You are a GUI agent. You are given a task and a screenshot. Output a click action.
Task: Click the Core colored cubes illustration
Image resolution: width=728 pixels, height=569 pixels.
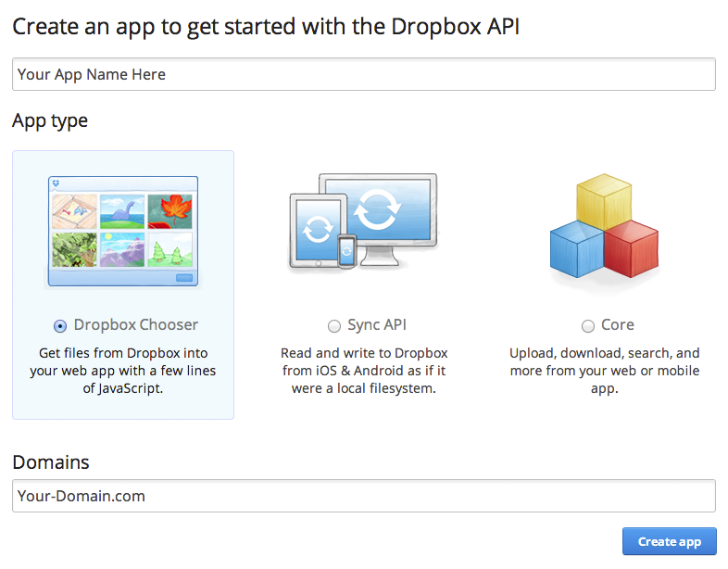[604, 226]
